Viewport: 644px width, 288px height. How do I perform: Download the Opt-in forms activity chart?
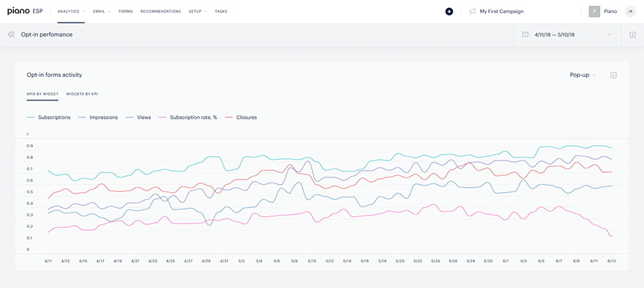(613, 75)
